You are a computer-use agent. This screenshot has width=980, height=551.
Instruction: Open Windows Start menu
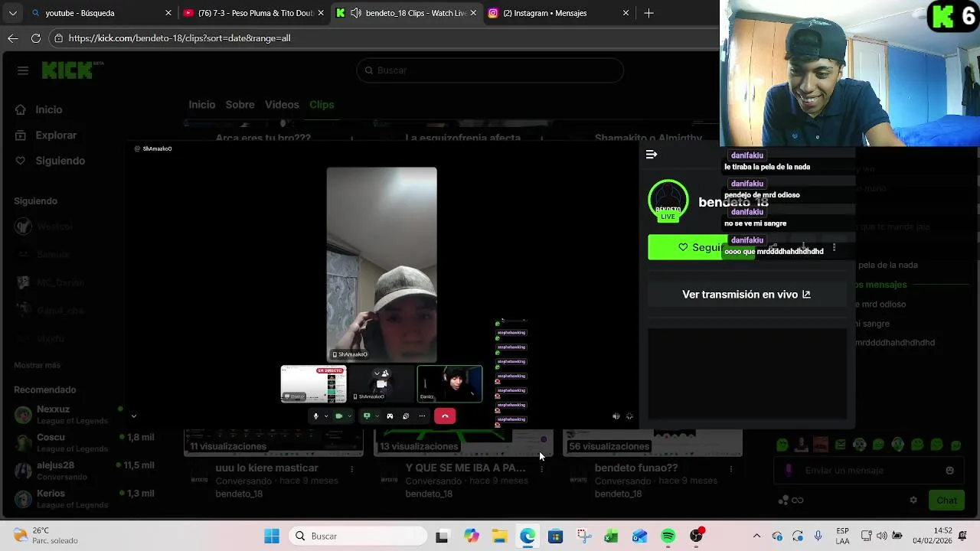(272, 536)
